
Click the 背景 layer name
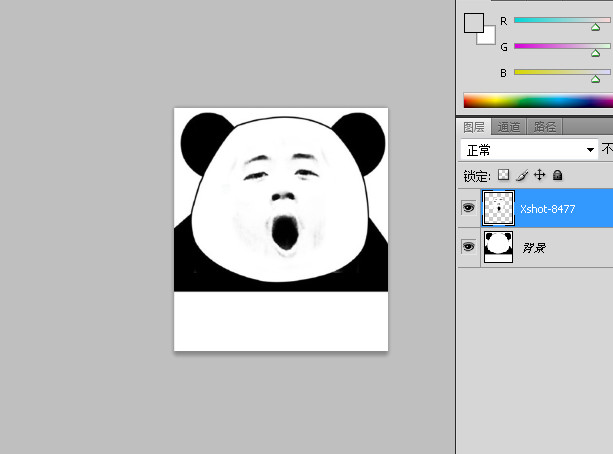(x=534, y=248)
